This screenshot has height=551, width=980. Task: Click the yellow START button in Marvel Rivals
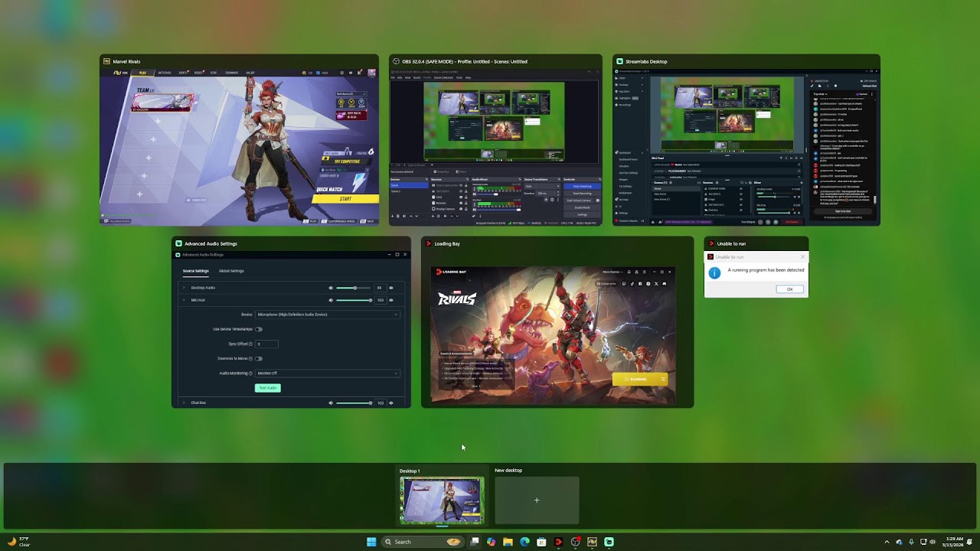[x=345, y=199]
